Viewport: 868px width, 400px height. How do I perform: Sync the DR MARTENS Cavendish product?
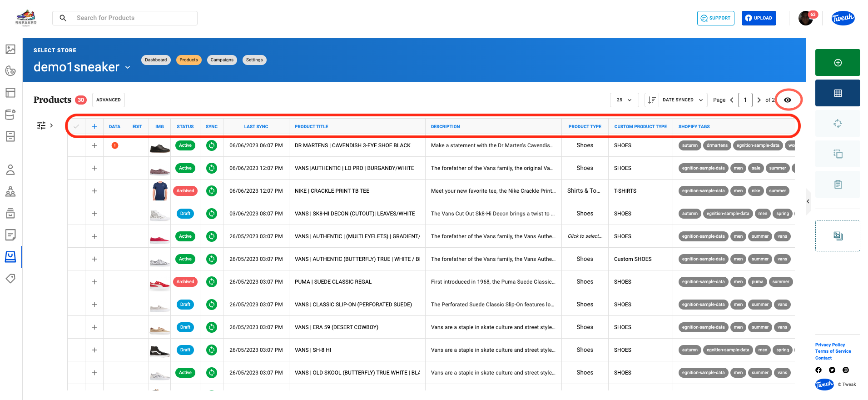pyautogui.click(x=212, y=145)
